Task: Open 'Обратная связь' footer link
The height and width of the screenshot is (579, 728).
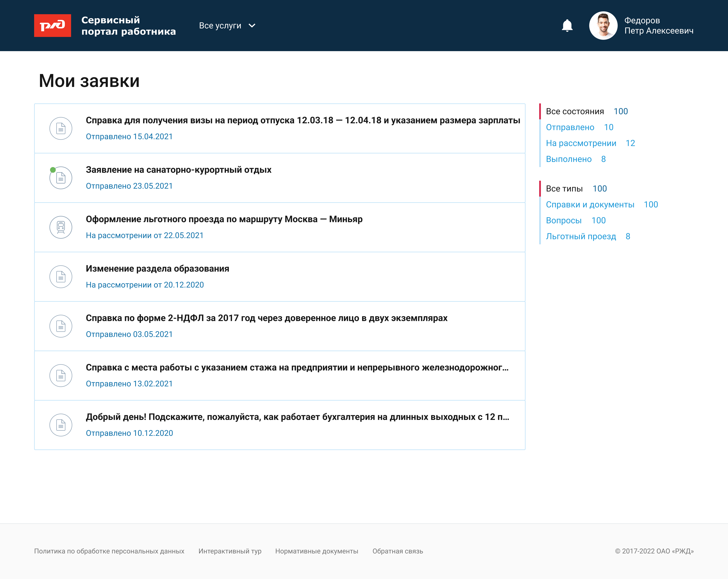Action: tap(397, 551)
